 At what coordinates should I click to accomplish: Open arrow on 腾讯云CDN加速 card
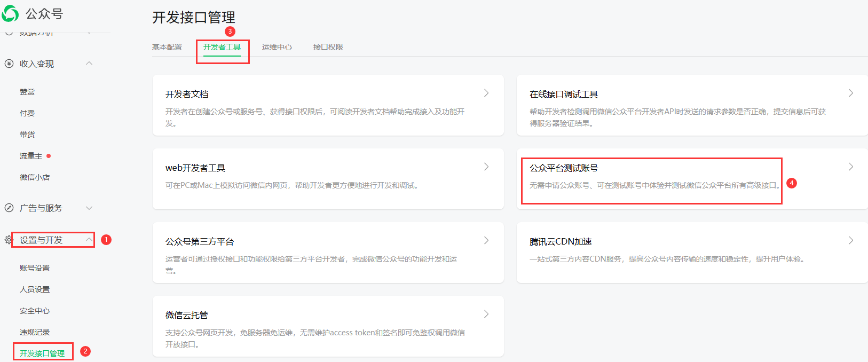[851, 240]
